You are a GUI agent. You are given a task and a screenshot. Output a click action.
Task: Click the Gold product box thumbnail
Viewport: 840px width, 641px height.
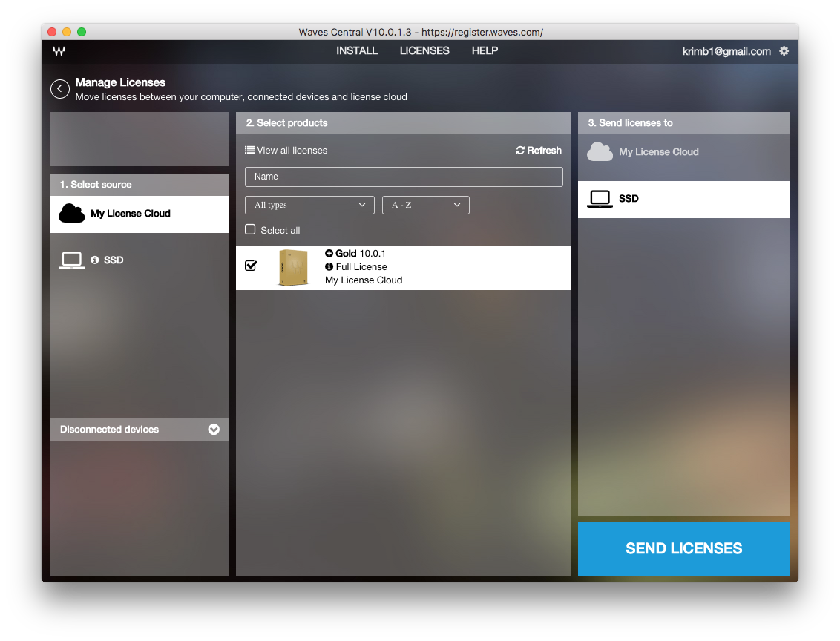pyautogui.click(x=294, y=268)
